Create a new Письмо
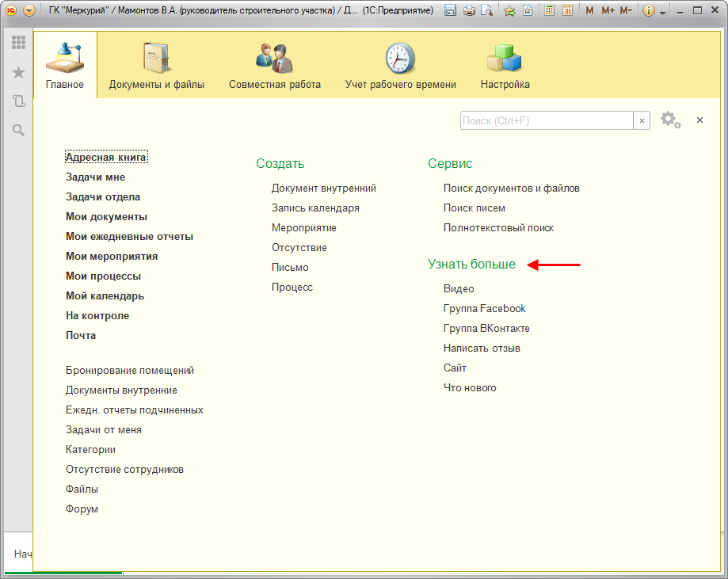This screenshot has height=579, width=728. click(290, 268)
